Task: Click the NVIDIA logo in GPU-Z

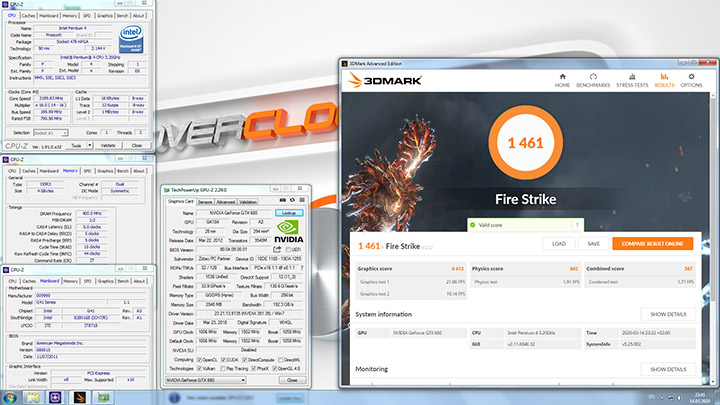Action: click(x=288, y=231)
